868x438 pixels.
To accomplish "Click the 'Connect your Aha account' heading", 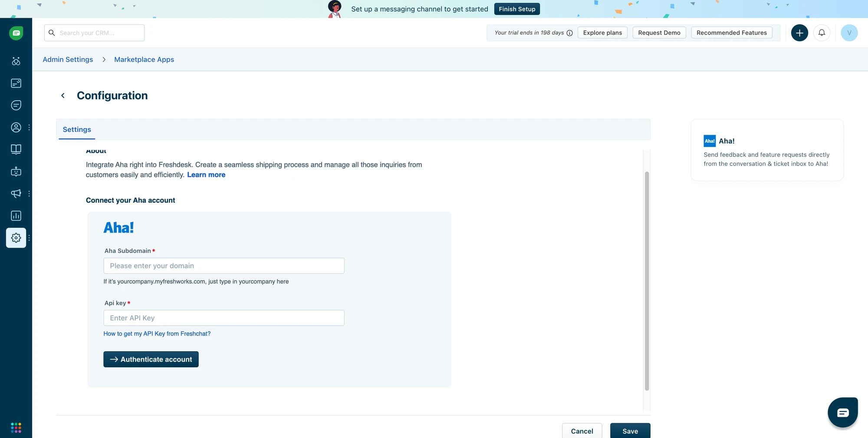I will [131, 200].
